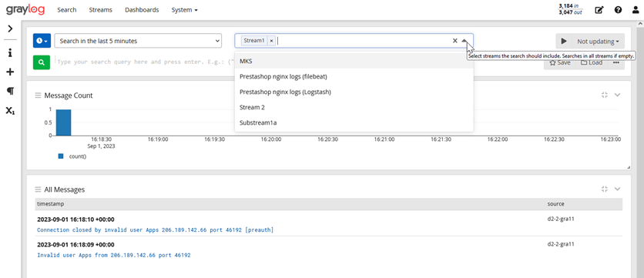Screen dimensions: 644x278
Task: Grab the Message Count widget drag handle
Action: coord(39,95)
